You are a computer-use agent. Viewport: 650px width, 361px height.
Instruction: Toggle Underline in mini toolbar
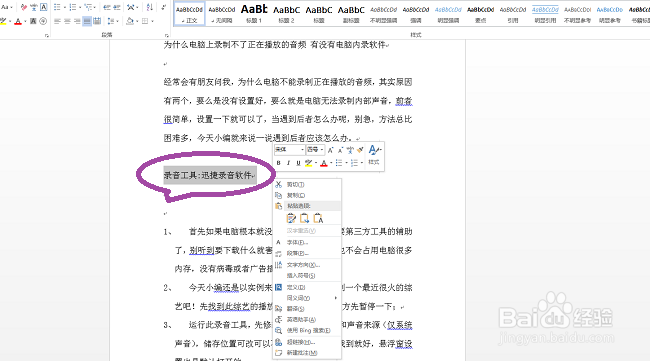(x=298, y=163)
